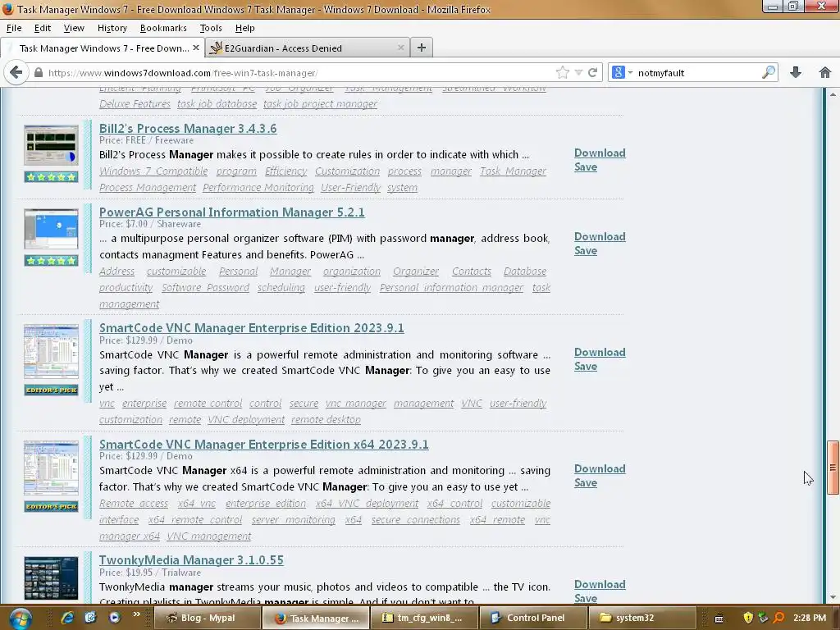This screenshot has height=630, width=840.
Task: Follow the 'Windows 7 Compatible' tag link
Action: 153,171
